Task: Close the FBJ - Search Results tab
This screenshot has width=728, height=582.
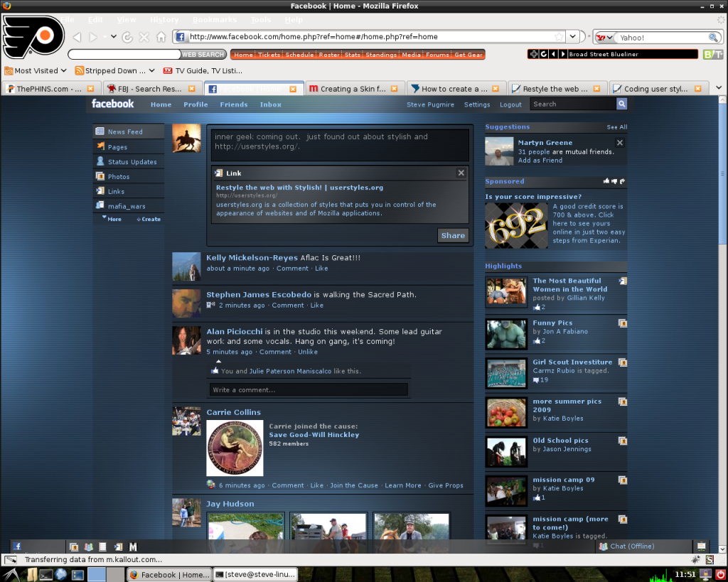Action: coord(192,89)
